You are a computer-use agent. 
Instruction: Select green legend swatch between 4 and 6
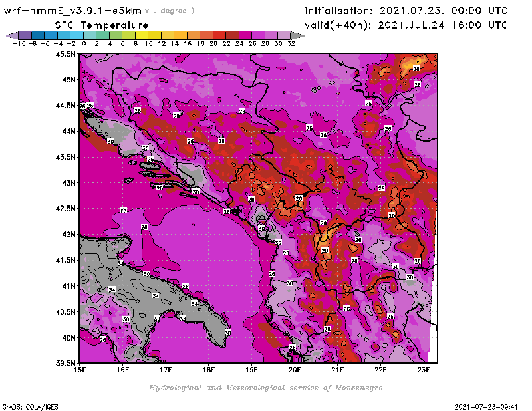coord(115,35)
